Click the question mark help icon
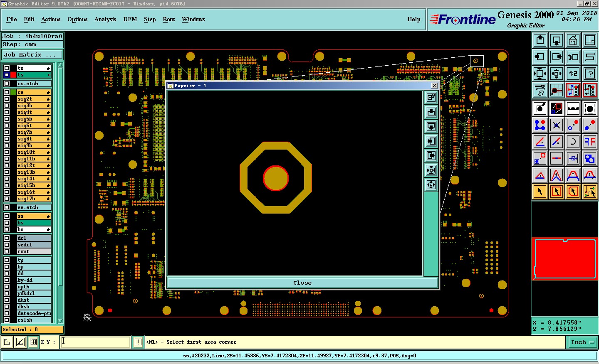 [590, 74]
